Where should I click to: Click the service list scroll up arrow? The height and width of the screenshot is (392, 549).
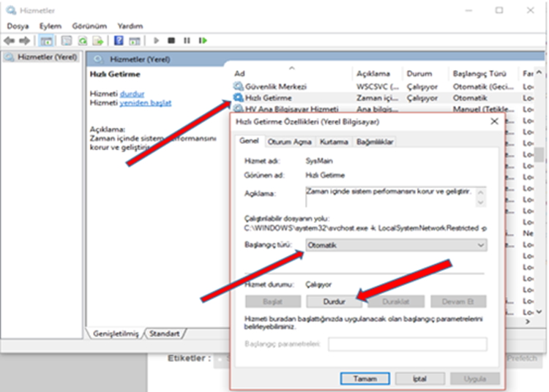[539, 72]
